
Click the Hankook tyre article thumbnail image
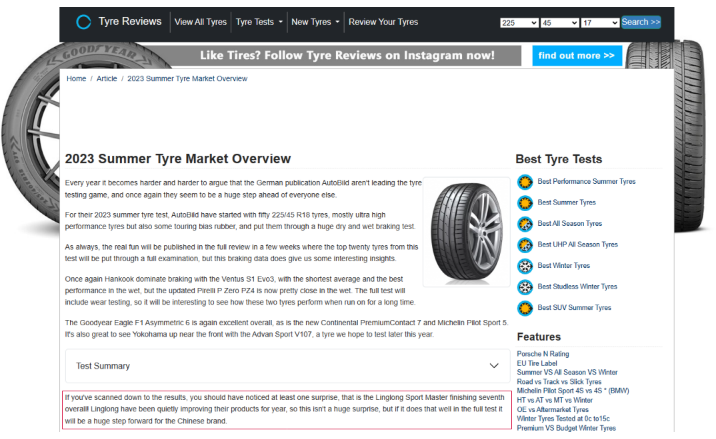point(466,232)
